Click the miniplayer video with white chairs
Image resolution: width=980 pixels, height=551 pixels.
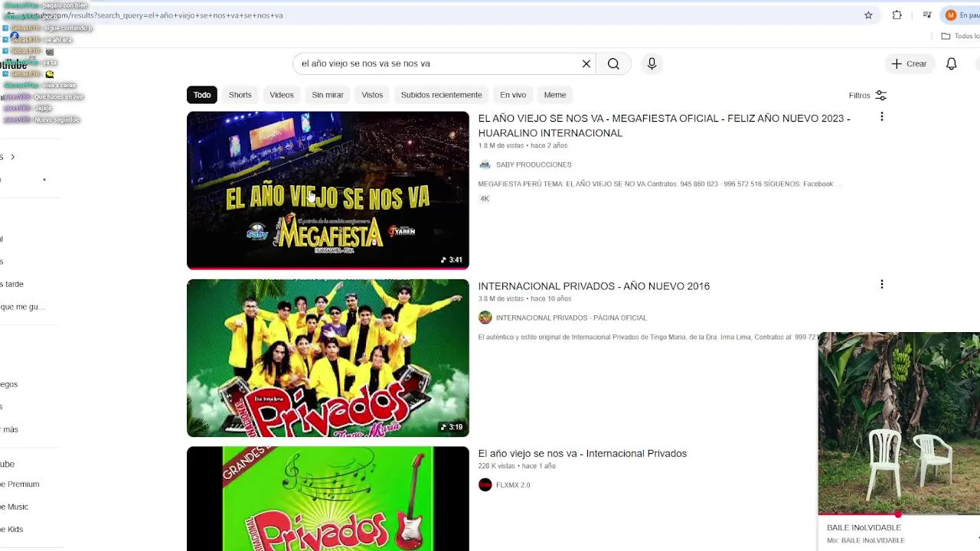(x=899, y=423)
